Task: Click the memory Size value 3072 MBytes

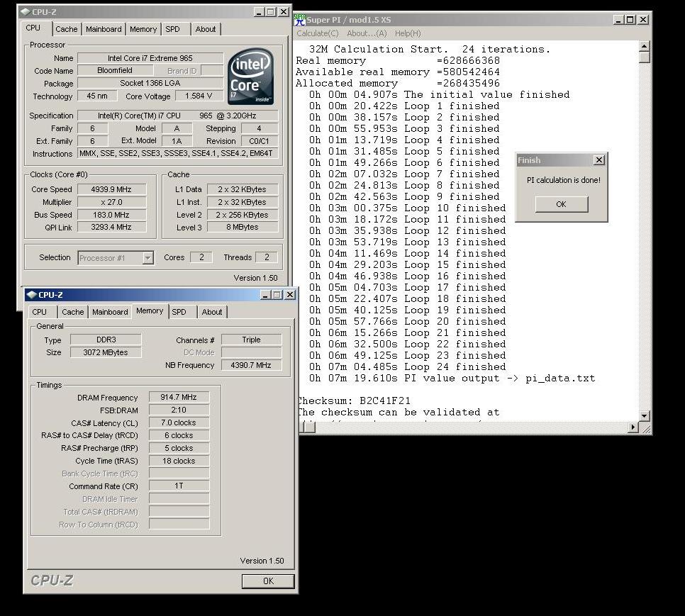Action: tap(106, 352)
